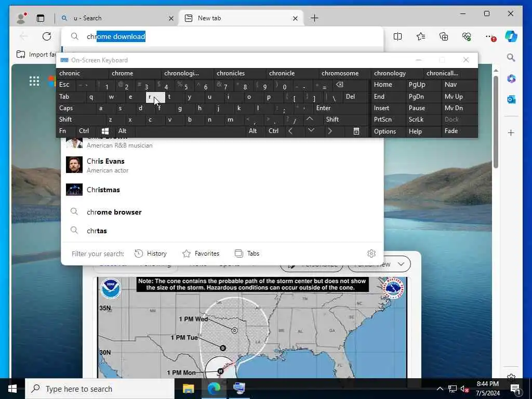This screenshot has height=399, width=532.
Task: Select 'chrome browser' search suggestion
Action: click(222, 212)
